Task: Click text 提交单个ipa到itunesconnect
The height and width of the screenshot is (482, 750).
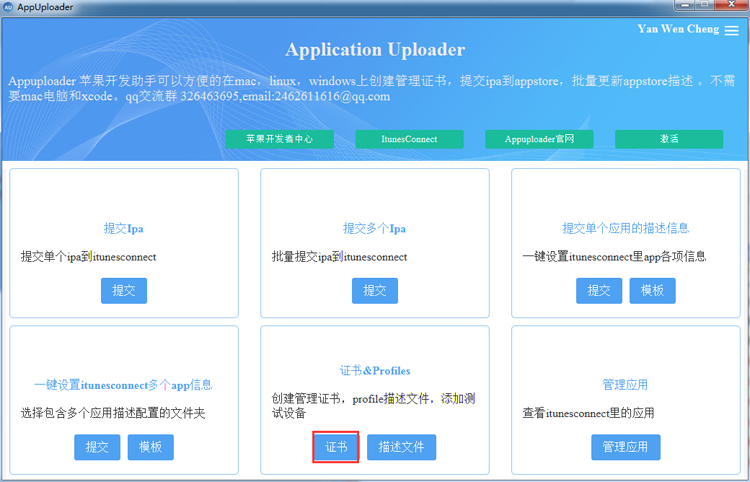Action: point(88,257)
